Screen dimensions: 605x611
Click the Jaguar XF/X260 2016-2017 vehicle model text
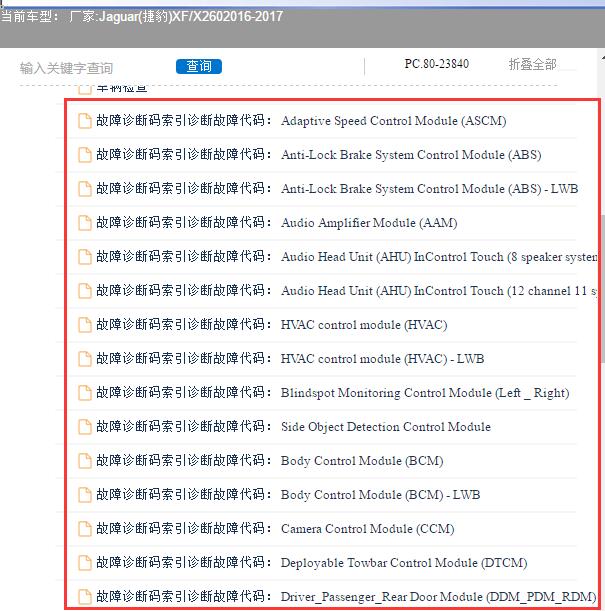pyautogui.click(x=191, y=17)
